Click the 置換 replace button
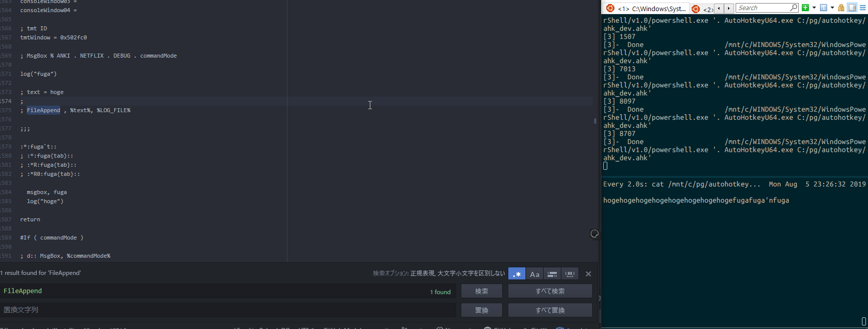The width and height of the screenshot is (868, 329). click(x=481, y=310)
